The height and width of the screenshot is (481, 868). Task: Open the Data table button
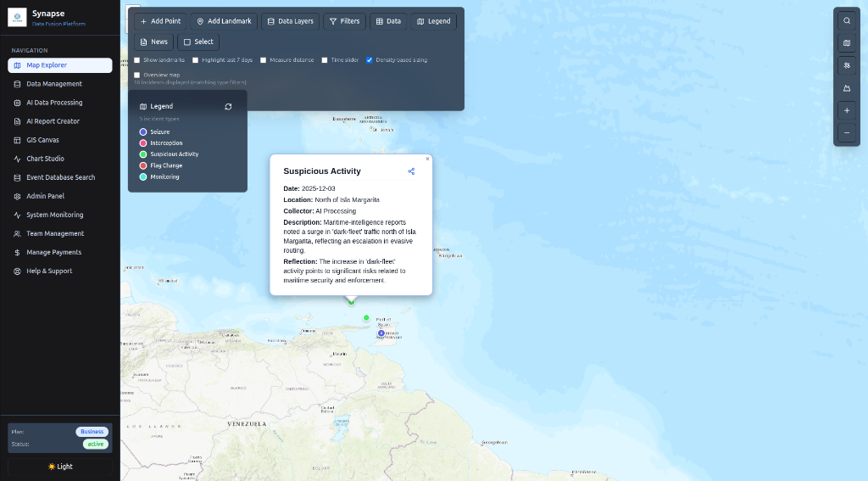click(388, 21)
